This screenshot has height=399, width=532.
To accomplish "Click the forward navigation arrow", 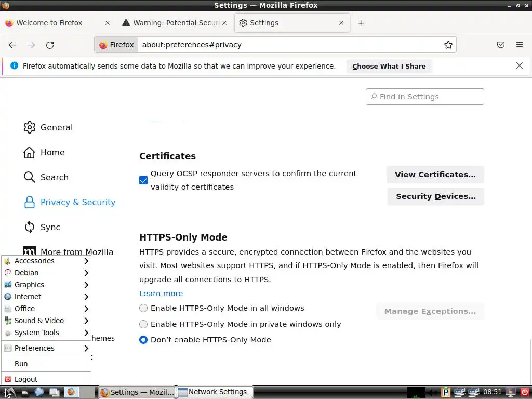I will point(31,45).
